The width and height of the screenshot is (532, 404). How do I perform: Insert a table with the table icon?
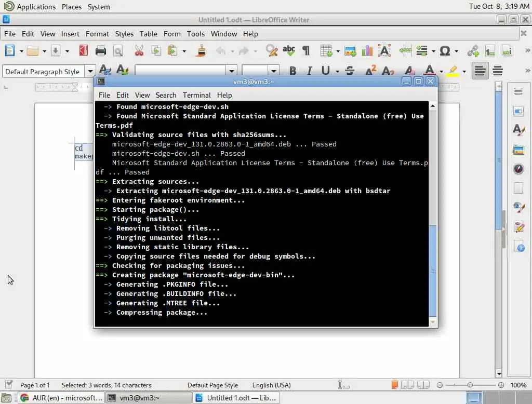click(326, 51)
